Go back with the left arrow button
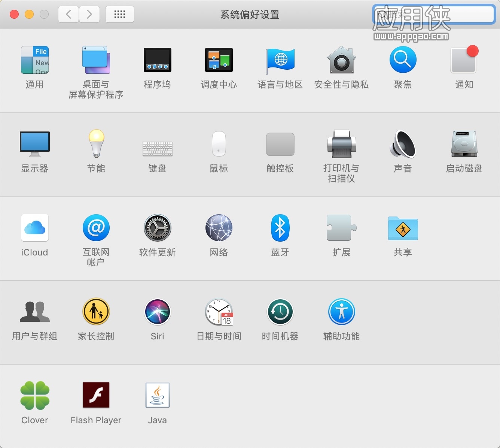The image size is (500, 448). point(68,15)
